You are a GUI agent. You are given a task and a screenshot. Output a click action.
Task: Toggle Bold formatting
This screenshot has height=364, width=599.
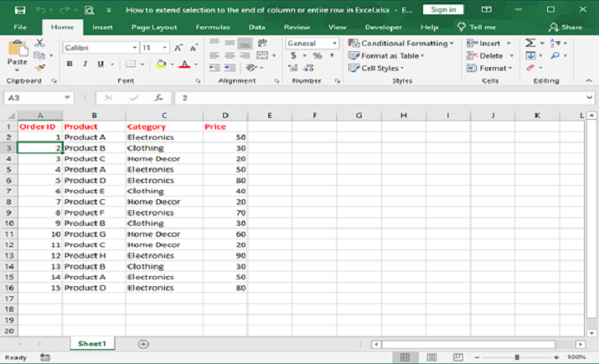pyautogui.click(x=70, y=64)
